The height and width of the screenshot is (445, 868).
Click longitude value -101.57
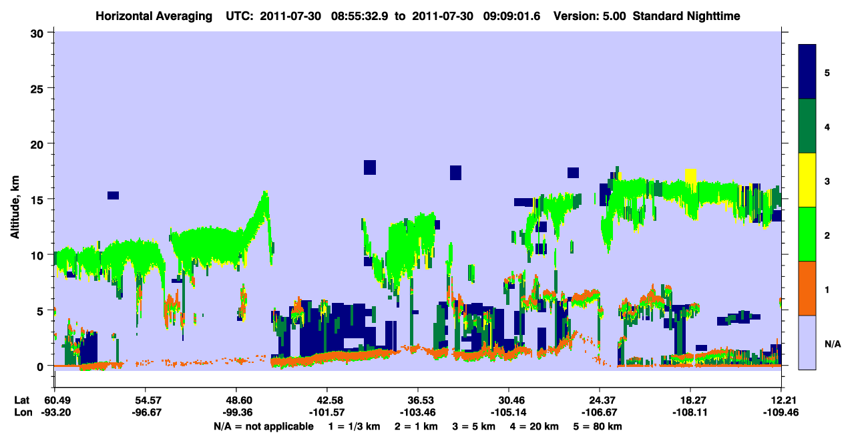coord(327,412)
